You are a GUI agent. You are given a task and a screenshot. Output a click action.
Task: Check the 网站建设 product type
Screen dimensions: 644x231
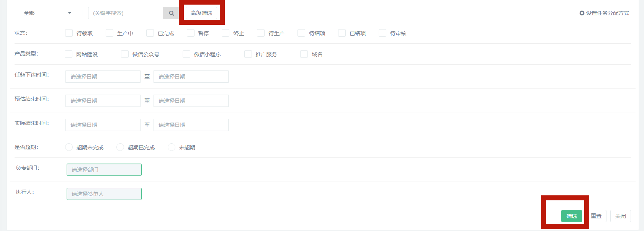[69, 54]
